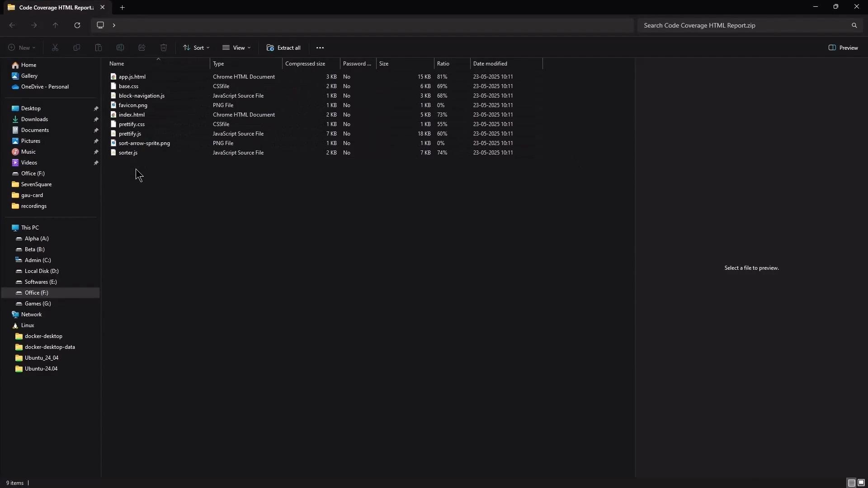Click the search magnifier icon
Image resolution: width=868 pixels, height=488 pixels.
click(854, 25)
